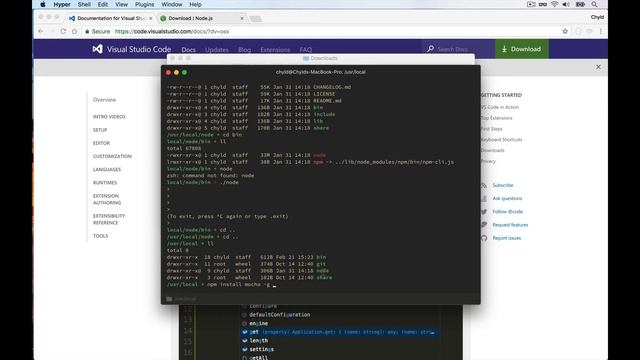Open CUSTOMIZATION section in docs sidebar

click(112, 156)
